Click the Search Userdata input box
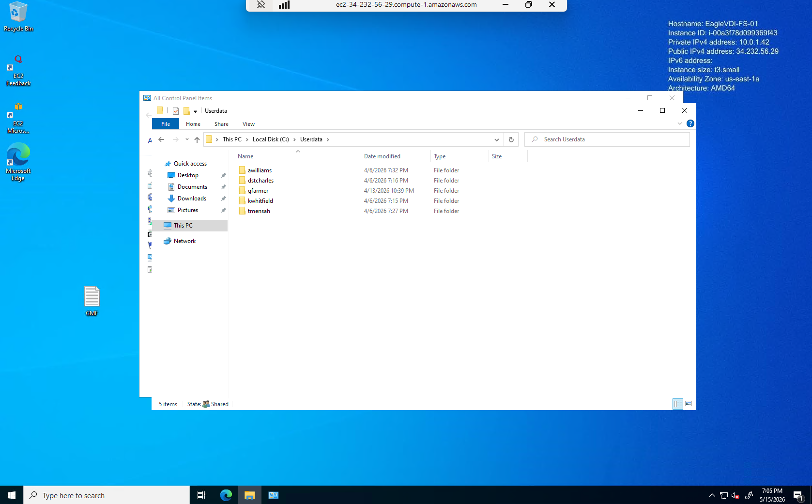 [x=607, y=139]
